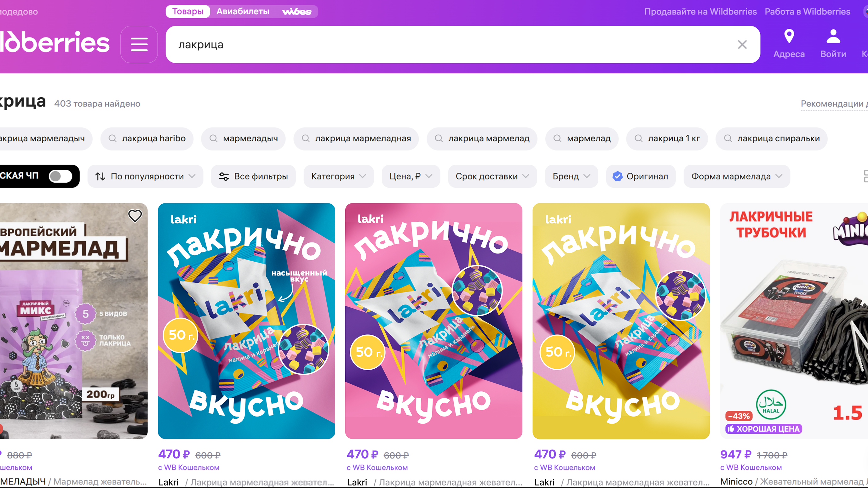The width and height of the screenshot is (868, 488).
Task: Toggle the Оригинал filter checkmark
Action: tap(617, 176)
